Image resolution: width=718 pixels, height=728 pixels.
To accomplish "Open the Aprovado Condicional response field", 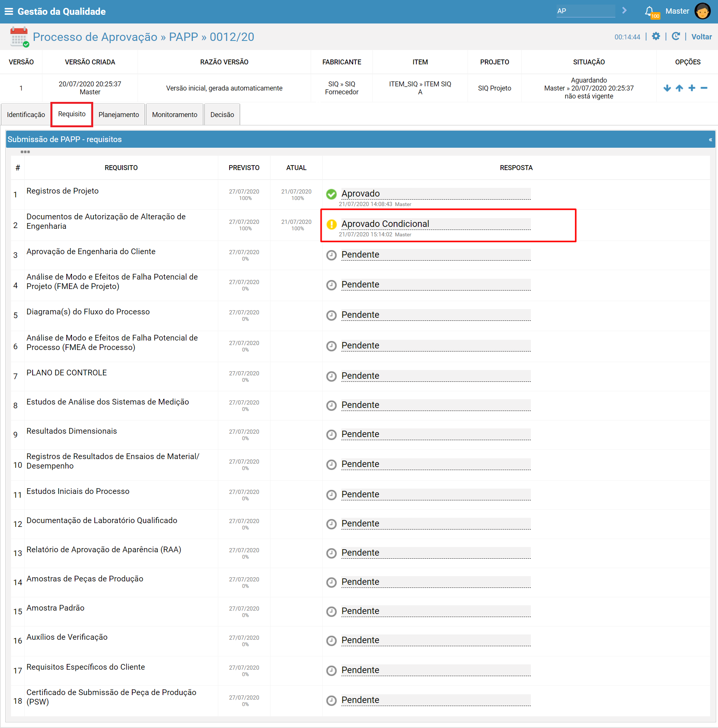I will (436, 224).
